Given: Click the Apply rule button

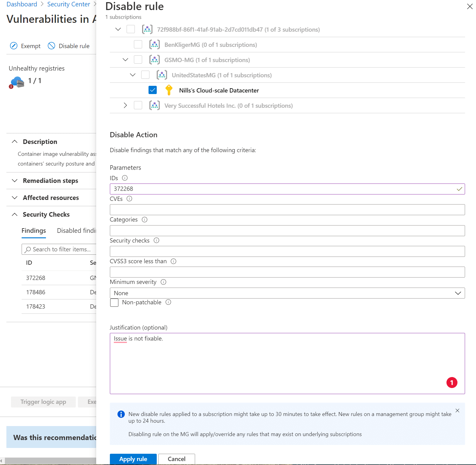Looking at the screenshot, I should [x=133, y=459].
